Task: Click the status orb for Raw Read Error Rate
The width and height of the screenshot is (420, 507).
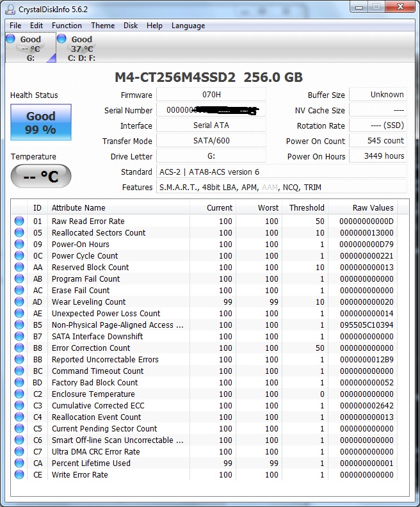Action: pyautogui.click(x=19, y=221)
